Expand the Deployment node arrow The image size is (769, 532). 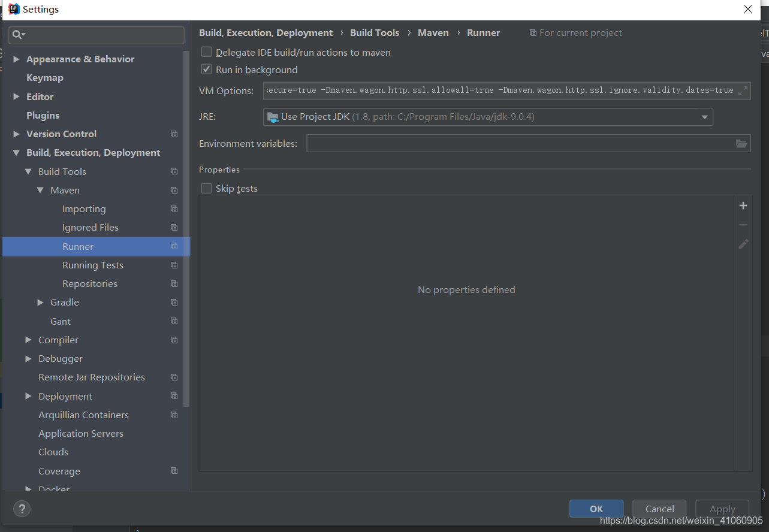(x=28, y=396)
